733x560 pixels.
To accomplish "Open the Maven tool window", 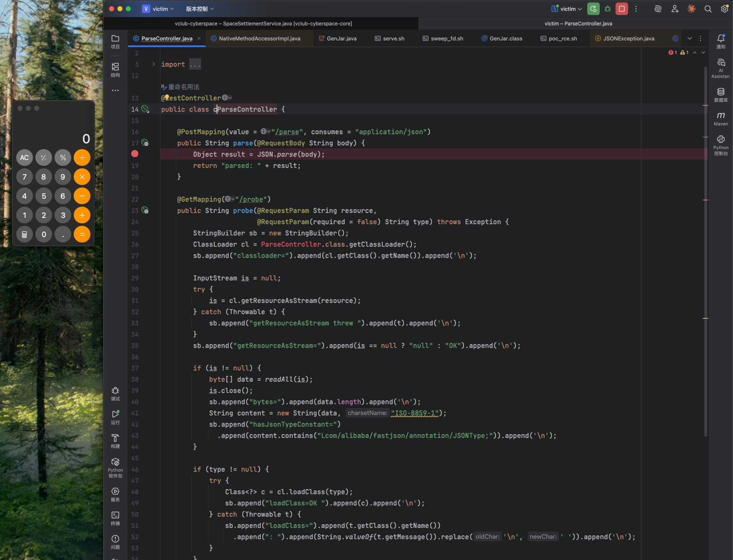I will tap(721, 118).
